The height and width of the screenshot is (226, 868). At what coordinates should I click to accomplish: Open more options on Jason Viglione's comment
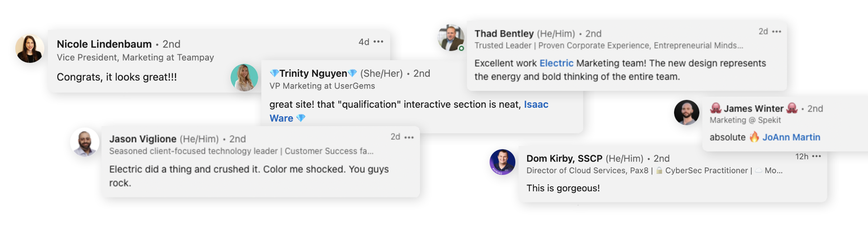click(x=409, y=137)
